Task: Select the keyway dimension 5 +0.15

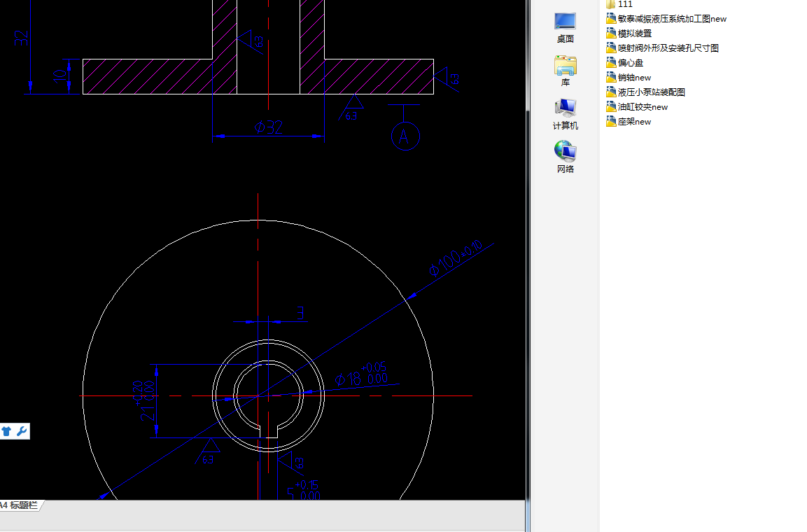Action: 304,490
